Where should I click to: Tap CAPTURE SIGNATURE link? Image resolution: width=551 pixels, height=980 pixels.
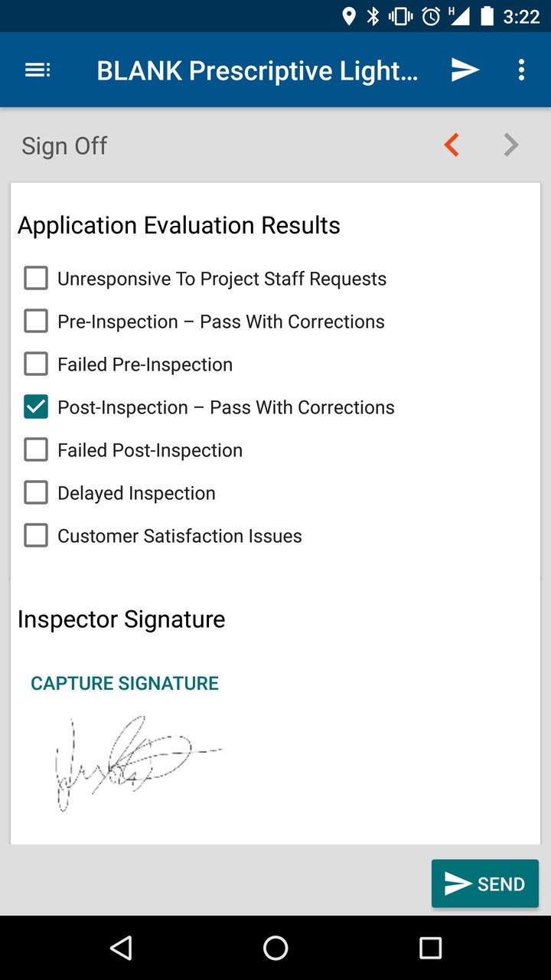click(124, 682)
